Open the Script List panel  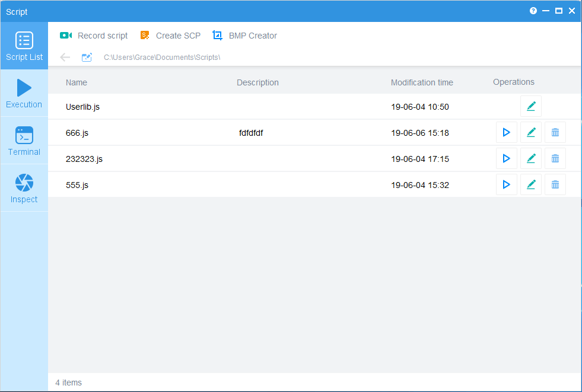(24, 46)
